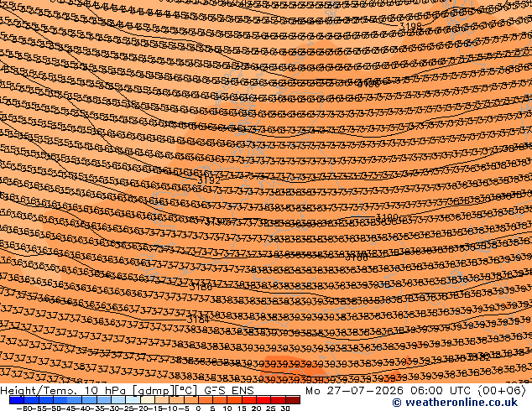Viewport: 532px width, 411px height.
Task: Click the 3198 contour label
Action: (x=411, y=26)
